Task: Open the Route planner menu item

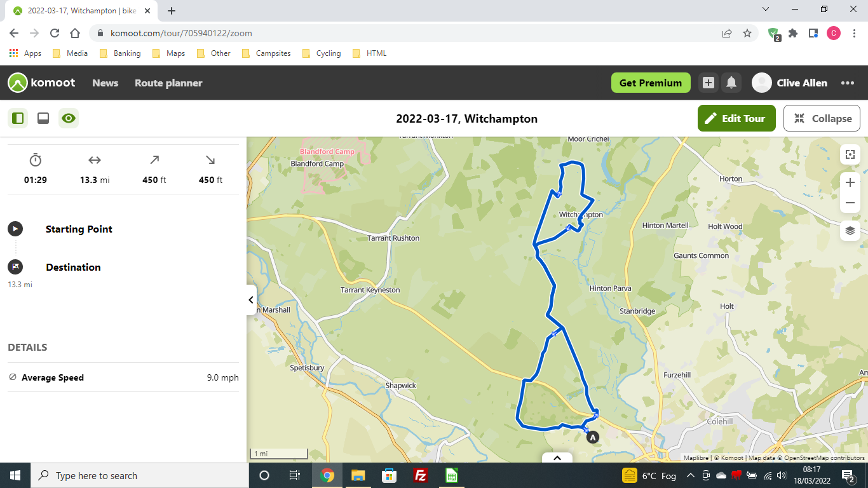Action: 168,83
